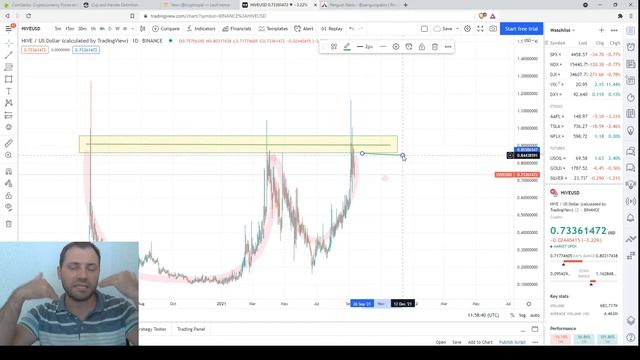Undo the last chart action

click(351, 29)
